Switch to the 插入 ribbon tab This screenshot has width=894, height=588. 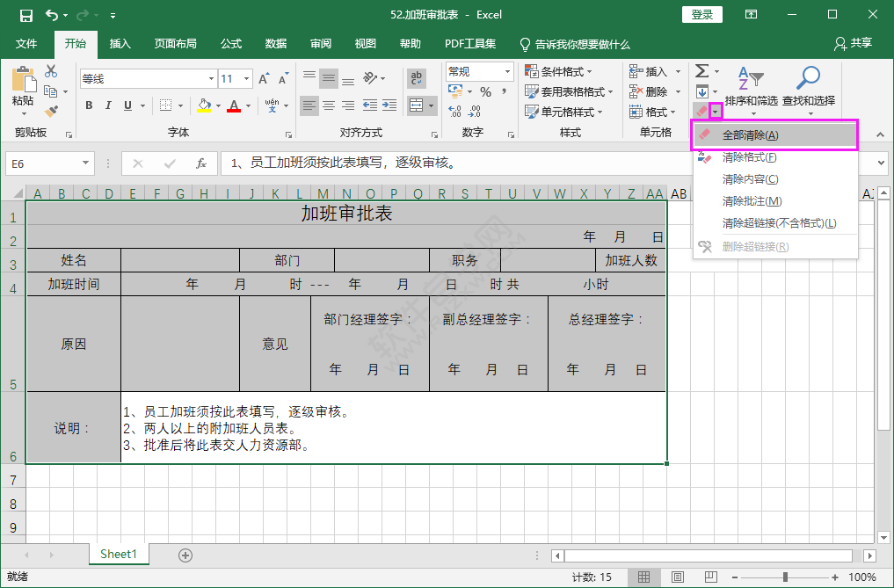coord(120,44)
